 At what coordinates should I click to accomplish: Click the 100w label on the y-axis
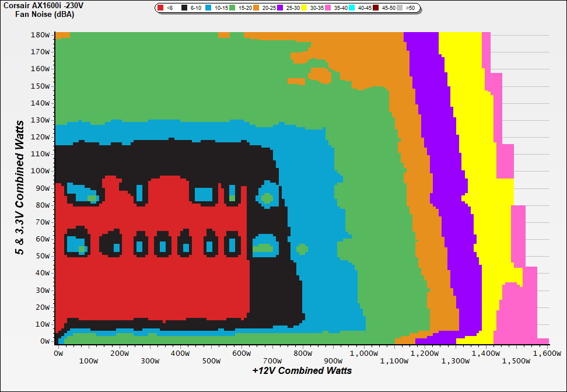click(x=41, y=171)
